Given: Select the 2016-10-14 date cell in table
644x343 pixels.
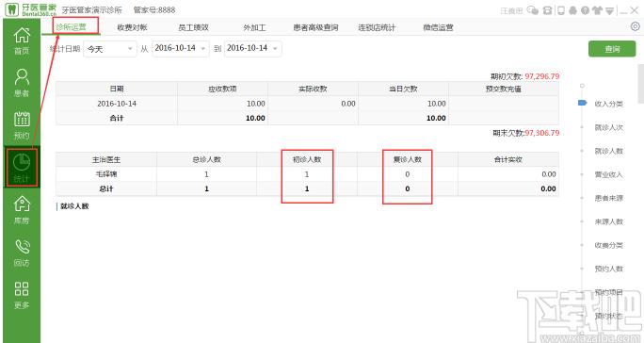Looking at the screenshot, I should (x=117, y=104).
